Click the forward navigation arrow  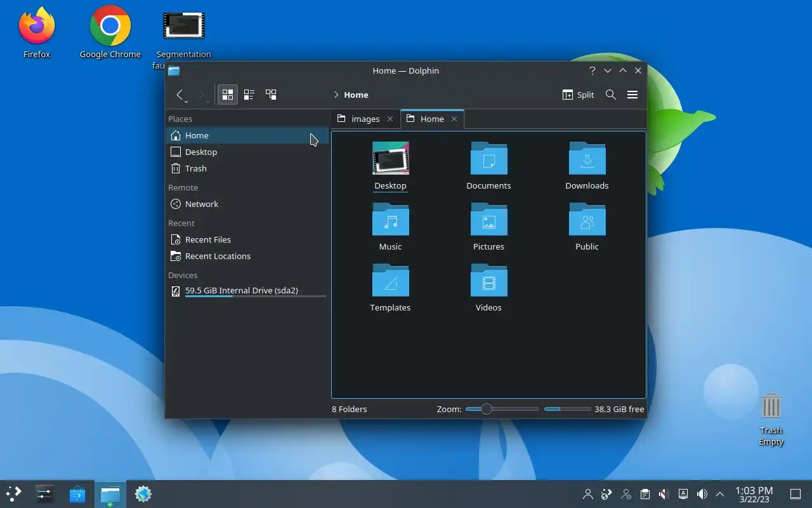click(x=202, y=95)
